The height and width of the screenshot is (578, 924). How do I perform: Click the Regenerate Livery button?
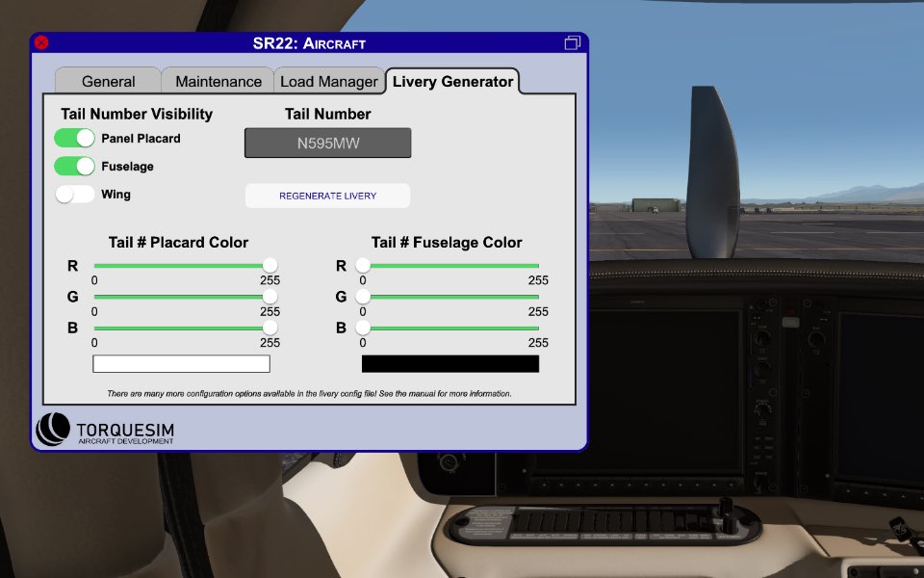pos(327,196)
